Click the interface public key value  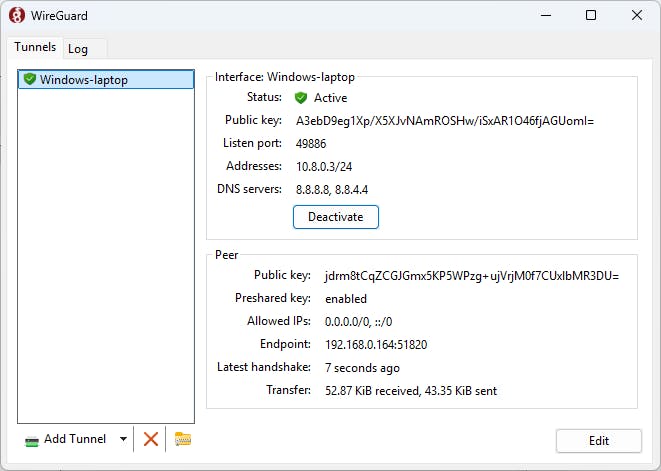(x=445, y=121)
